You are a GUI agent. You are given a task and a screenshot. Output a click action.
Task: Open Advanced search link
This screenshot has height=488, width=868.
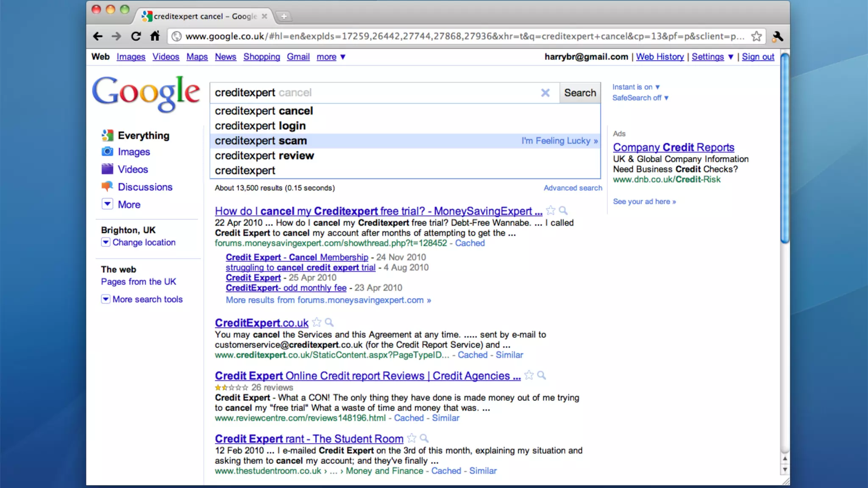(x=573, y=188)
